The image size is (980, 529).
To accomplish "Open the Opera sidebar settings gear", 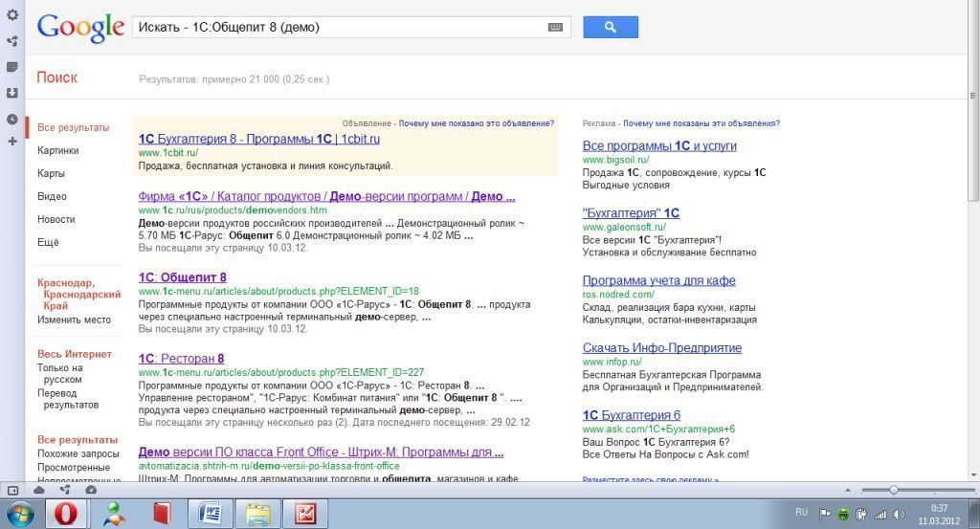I will (x=11, y=15).
